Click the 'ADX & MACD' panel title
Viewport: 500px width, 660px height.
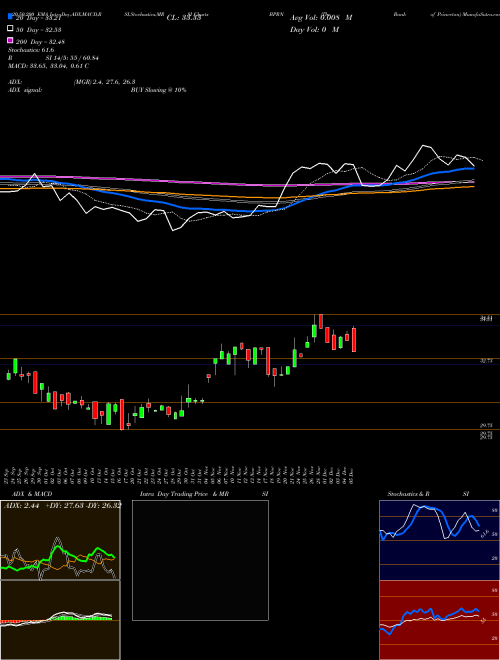click(32, 494)
